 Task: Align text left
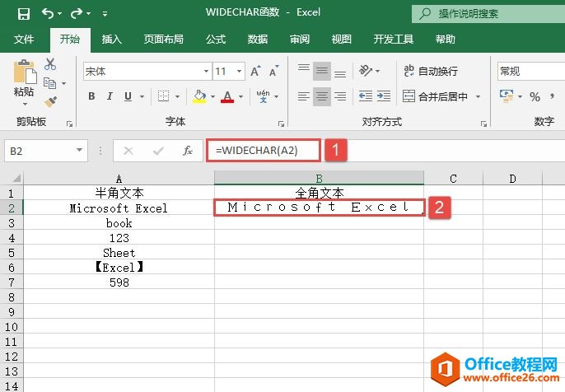point(303,96)
